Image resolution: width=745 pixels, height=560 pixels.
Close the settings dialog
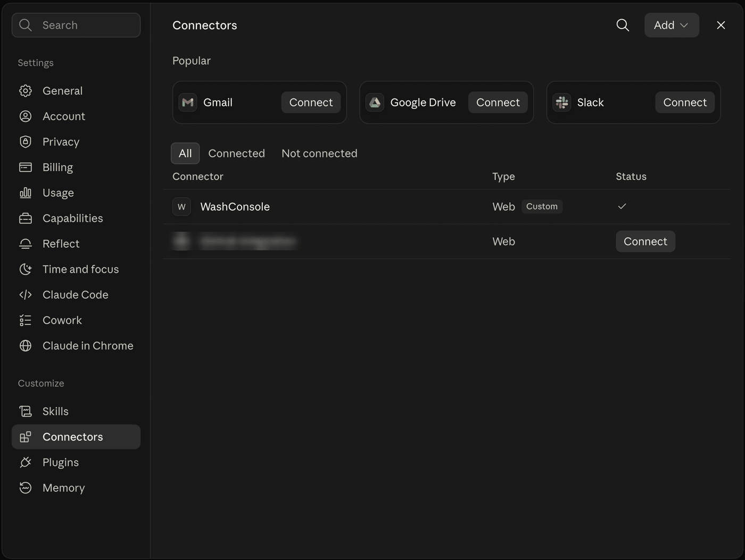coord(721,25)
